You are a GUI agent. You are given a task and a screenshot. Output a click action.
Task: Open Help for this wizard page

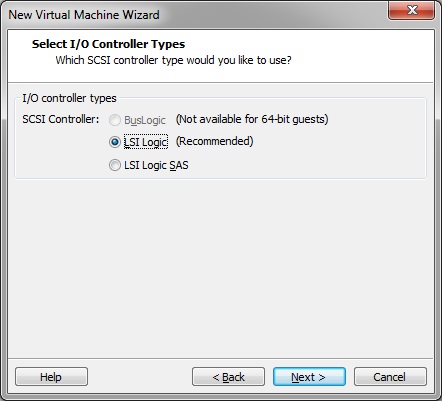point(51,377)
